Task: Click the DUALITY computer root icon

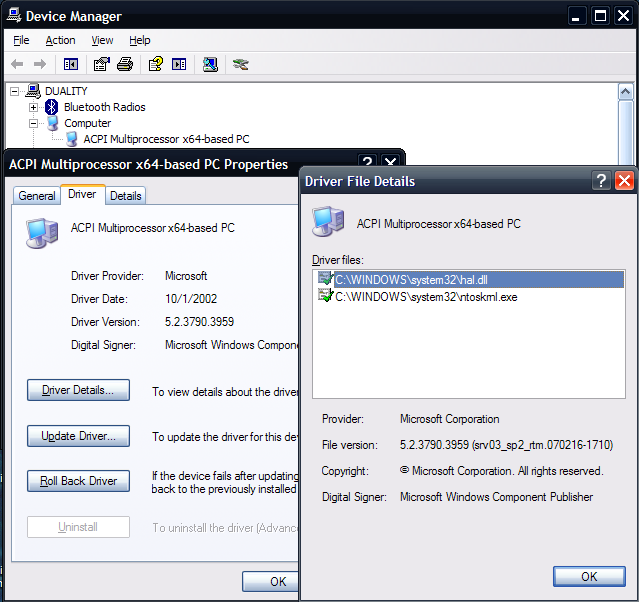Action: pos(33,91)
